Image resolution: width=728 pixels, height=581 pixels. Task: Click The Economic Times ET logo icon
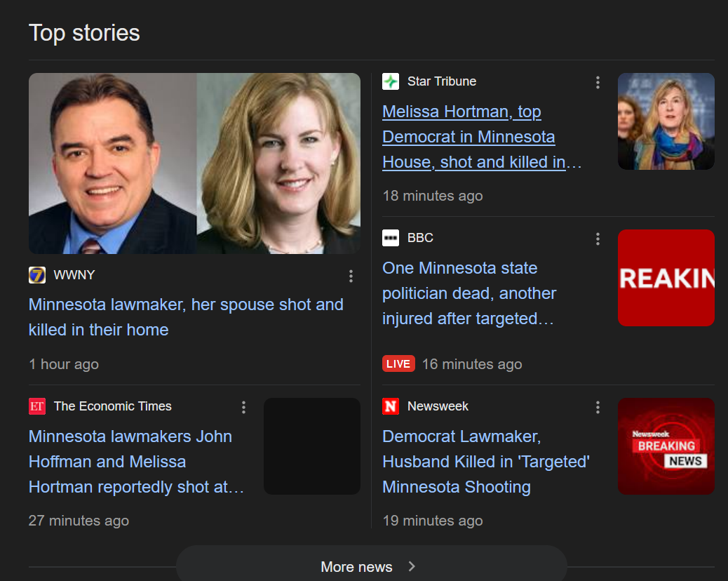click(37, 406)
